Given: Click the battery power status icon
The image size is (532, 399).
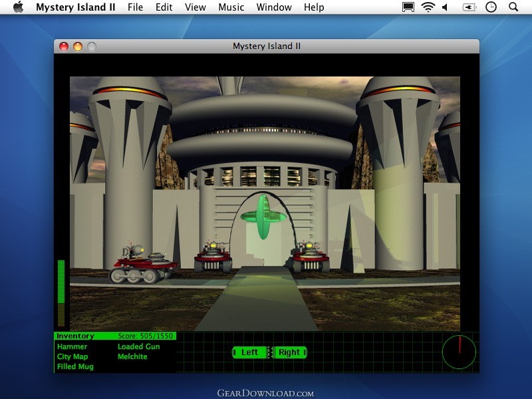Looking at the screenshot, I should tap(469, 7).
